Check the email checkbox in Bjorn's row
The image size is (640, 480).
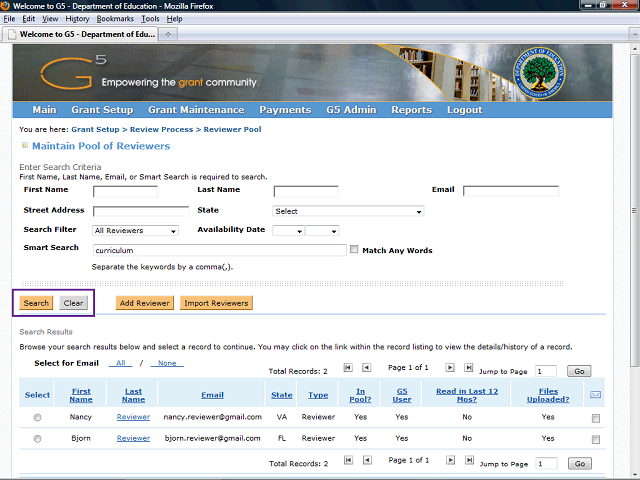pos(596,439)
